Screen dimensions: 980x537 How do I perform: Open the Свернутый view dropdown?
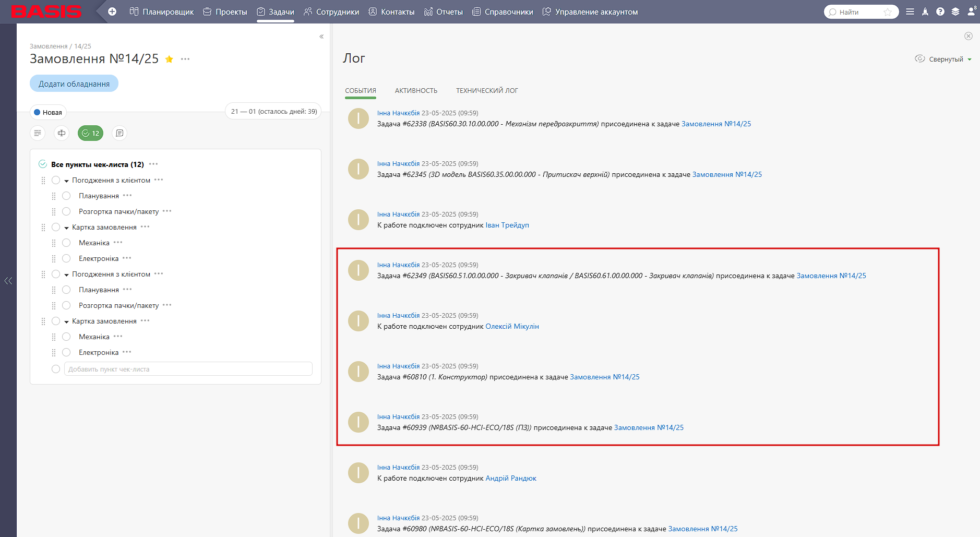pyautogui.click(x=943, y=59)
